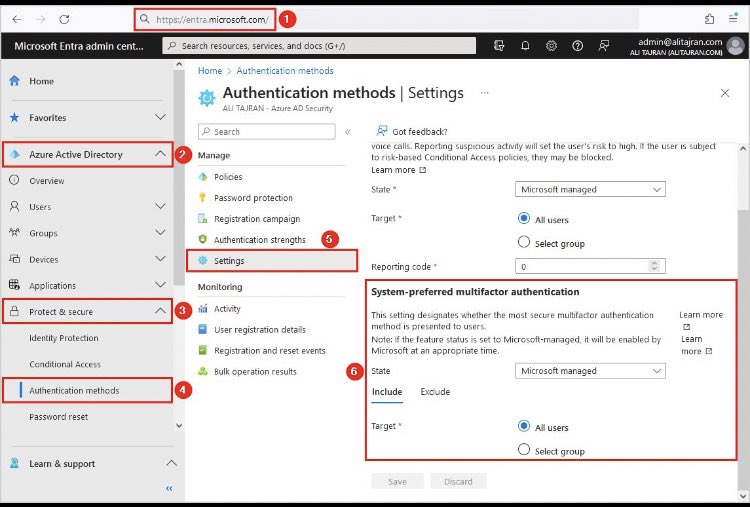Select All users under Reporting suspicious activity target
The height and width of the screenshot is (507, 750).
524,219
